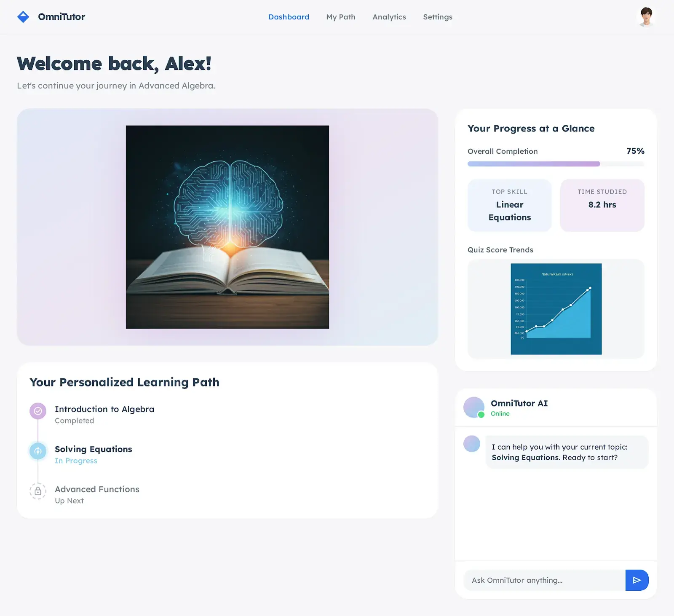674x616 pixels.
Task: Continue the Solving Equations lesson
Action: (x=94, y=449)
